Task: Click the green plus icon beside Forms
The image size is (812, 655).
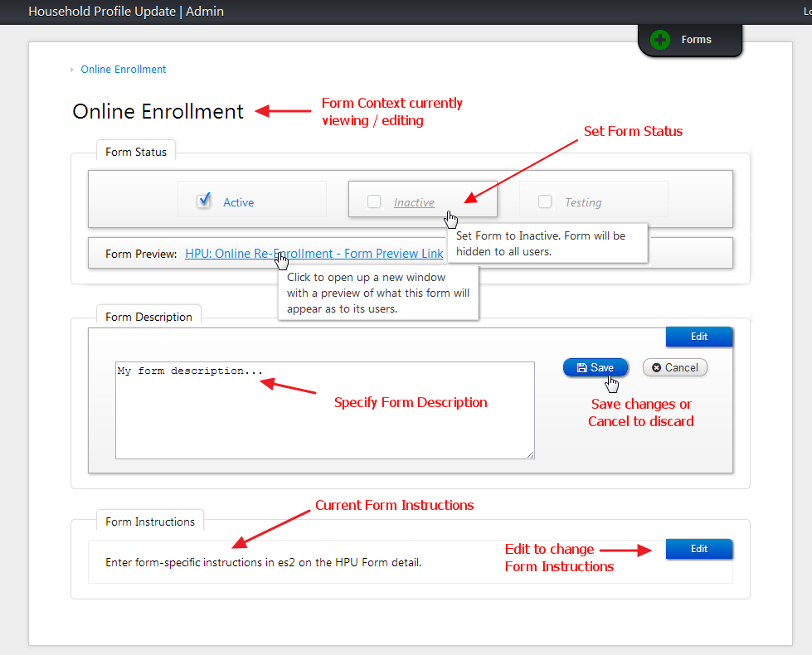Action: point(659,40)
